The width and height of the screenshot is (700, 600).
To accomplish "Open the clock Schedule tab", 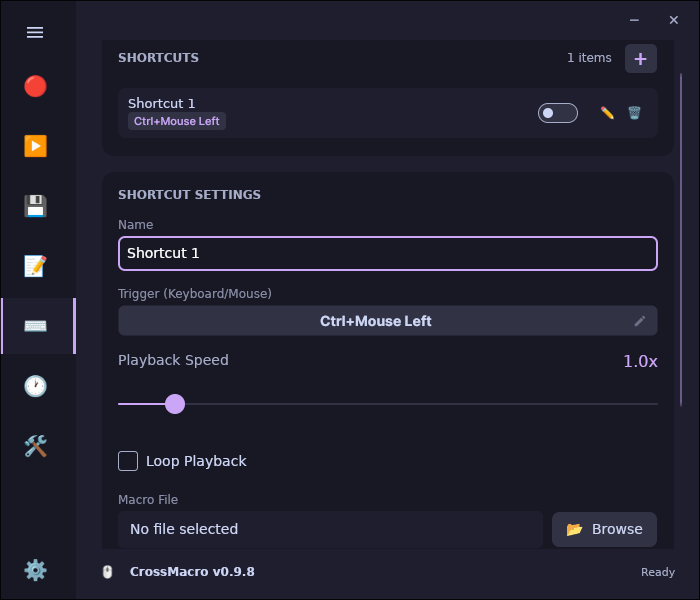I will click(35, 386).
